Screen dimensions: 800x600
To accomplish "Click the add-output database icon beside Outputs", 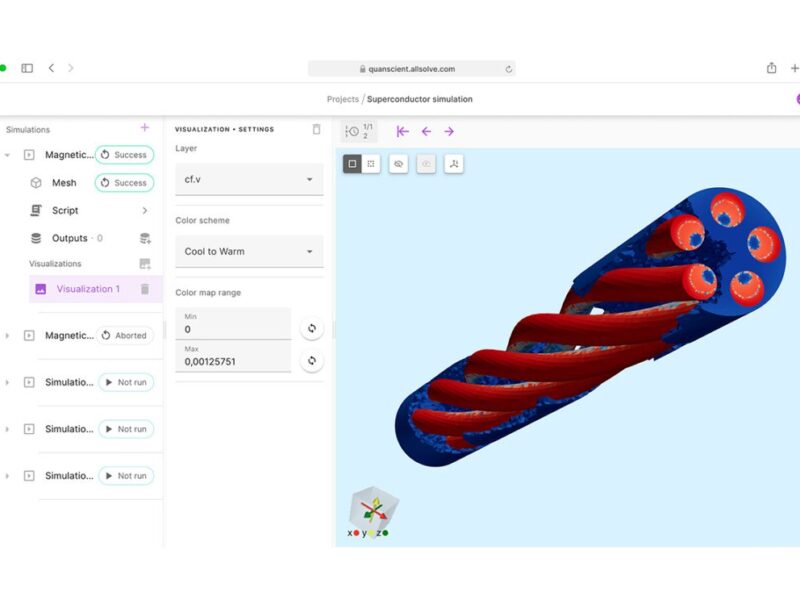I will (x=145, y=238).
